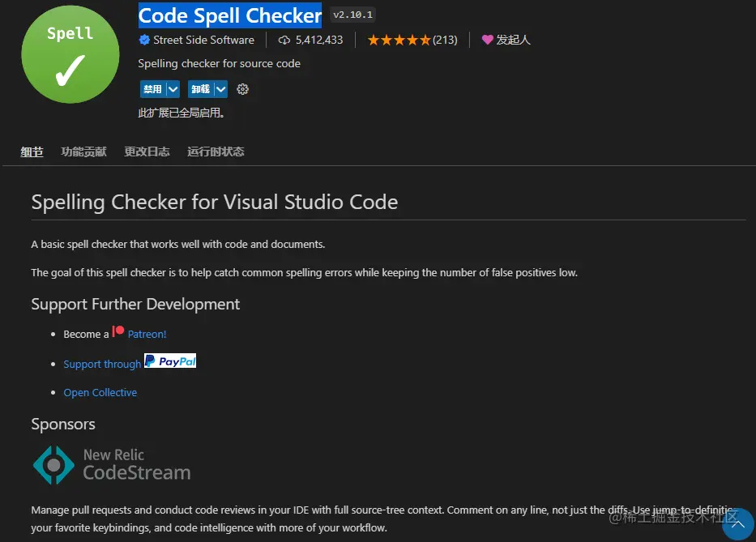Click the pink heart sponsor icon

[x=487, y=40]
